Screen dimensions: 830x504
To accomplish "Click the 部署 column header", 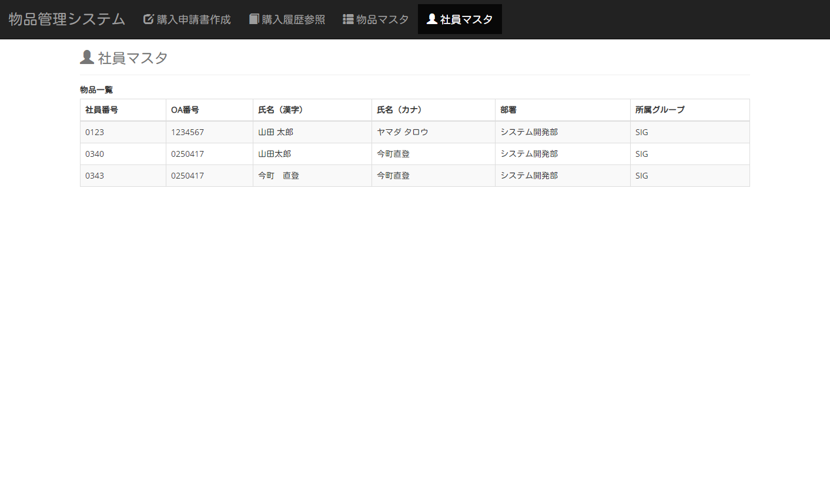I will click(508, 110).
